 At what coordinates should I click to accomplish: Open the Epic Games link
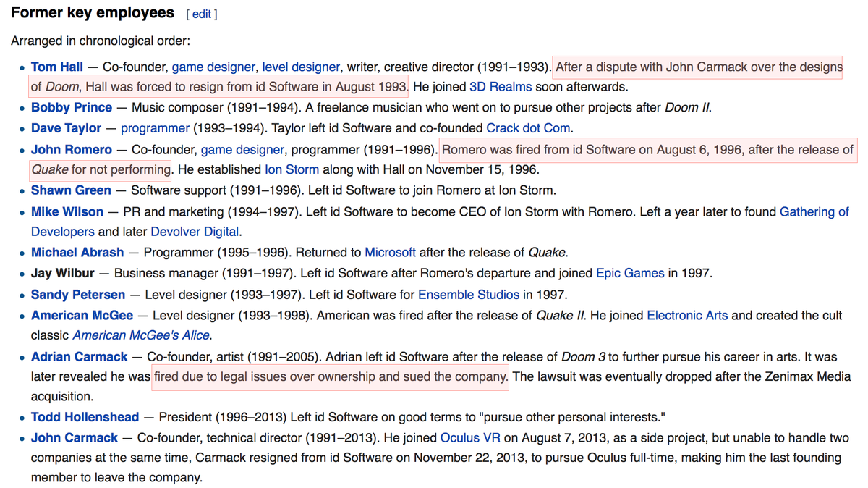point(630,274)
